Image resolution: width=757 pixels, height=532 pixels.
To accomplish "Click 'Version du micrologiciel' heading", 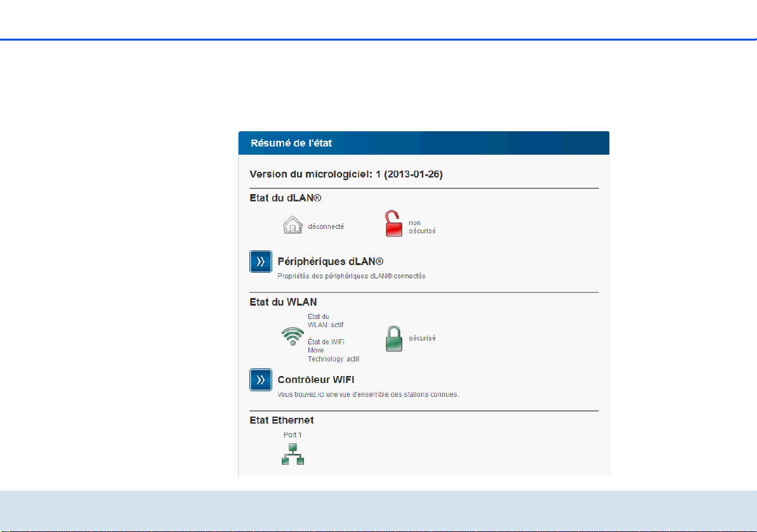I will pos(346,174).
